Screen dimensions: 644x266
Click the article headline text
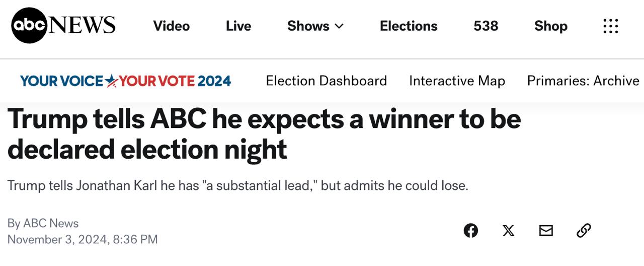pyautogui.click(x=264, y=134)
